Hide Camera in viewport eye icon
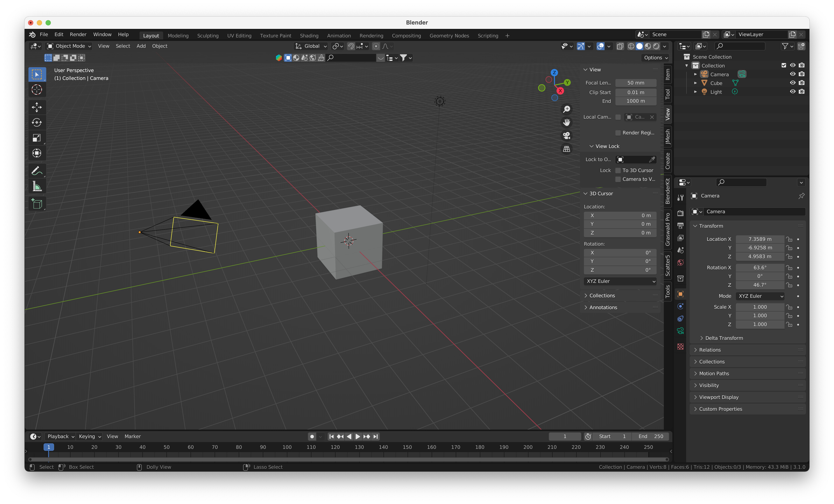 [x=793, y=74]
